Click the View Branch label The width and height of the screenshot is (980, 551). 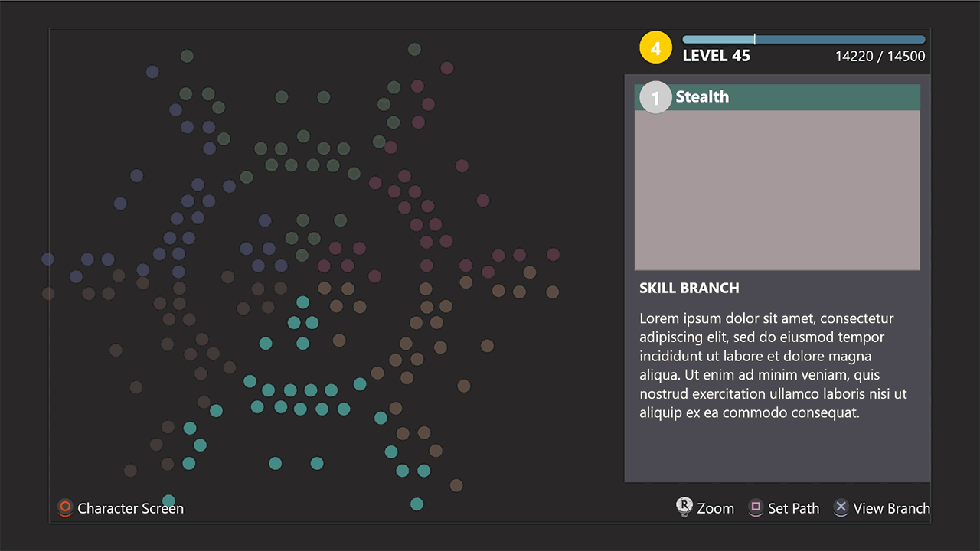pos(892,508)
